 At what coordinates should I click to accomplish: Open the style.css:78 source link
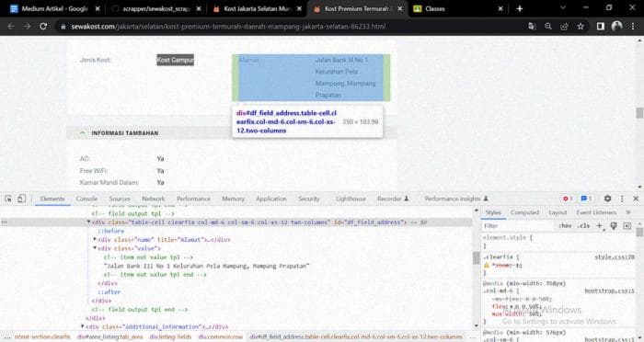click(615, 257)
